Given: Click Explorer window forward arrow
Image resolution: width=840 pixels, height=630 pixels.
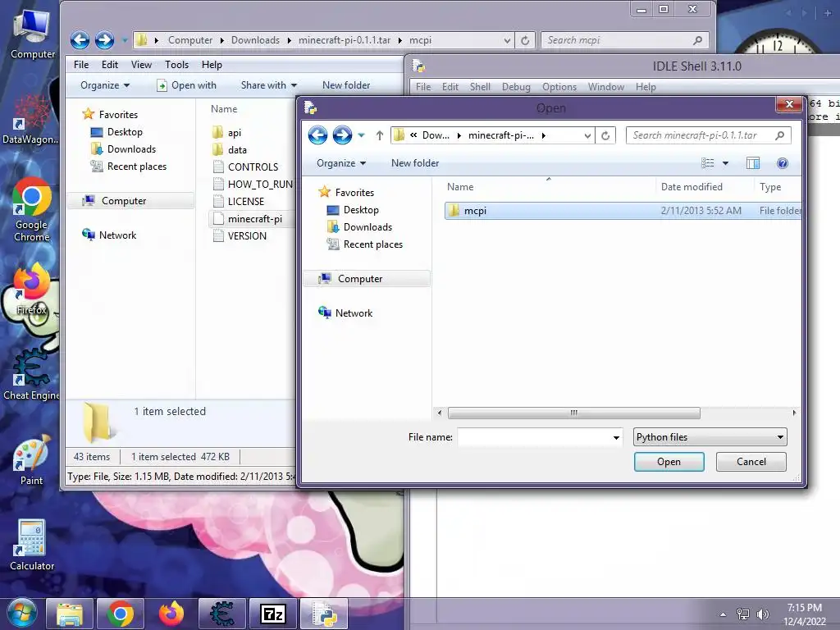Looking at the screenshot, I should [104, 40].
